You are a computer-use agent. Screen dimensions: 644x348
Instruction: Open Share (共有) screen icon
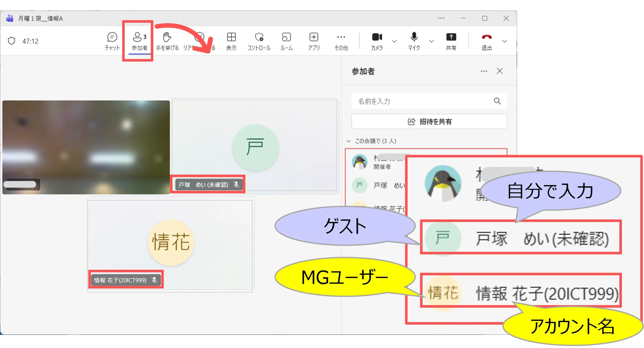pos(451,41)
